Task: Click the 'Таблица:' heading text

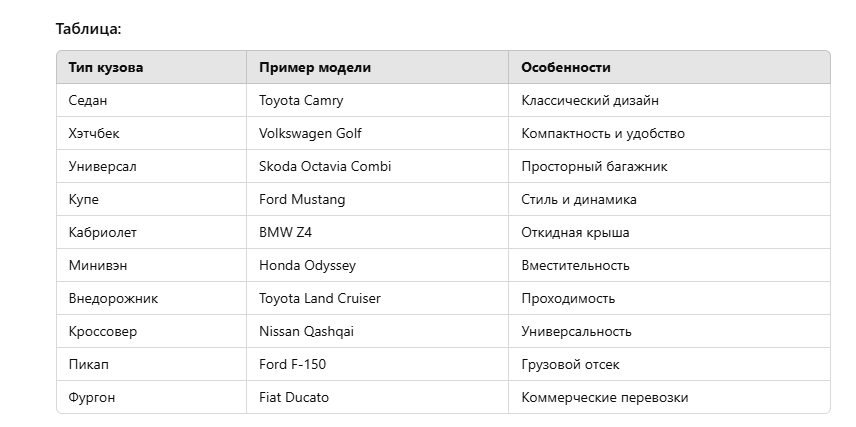Action: coord(88,29)
